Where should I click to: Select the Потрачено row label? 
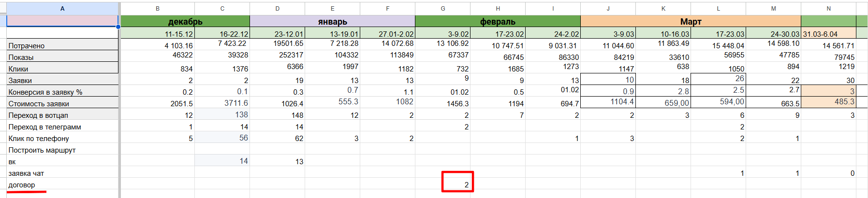(x=62, y=45)
